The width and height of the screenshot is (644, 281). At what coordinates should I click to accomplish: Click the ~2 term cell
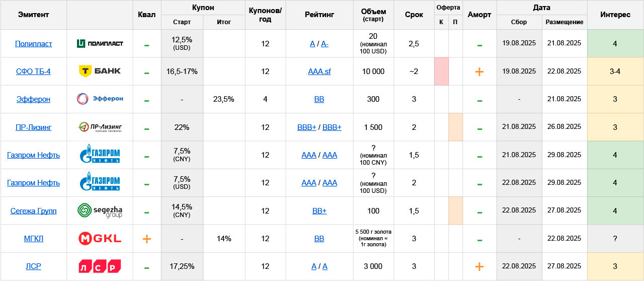click(x=414, y=72)
